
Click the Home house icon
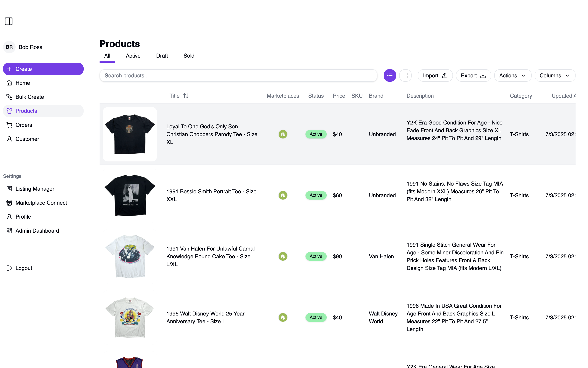point(9,83)
